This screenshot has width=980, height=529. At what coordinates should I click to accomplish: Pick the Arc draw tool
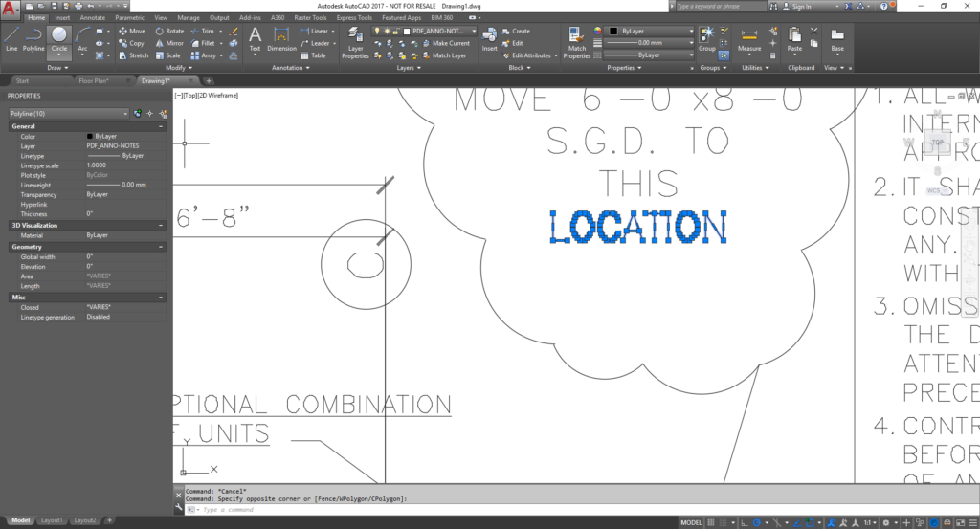point(82,38)
